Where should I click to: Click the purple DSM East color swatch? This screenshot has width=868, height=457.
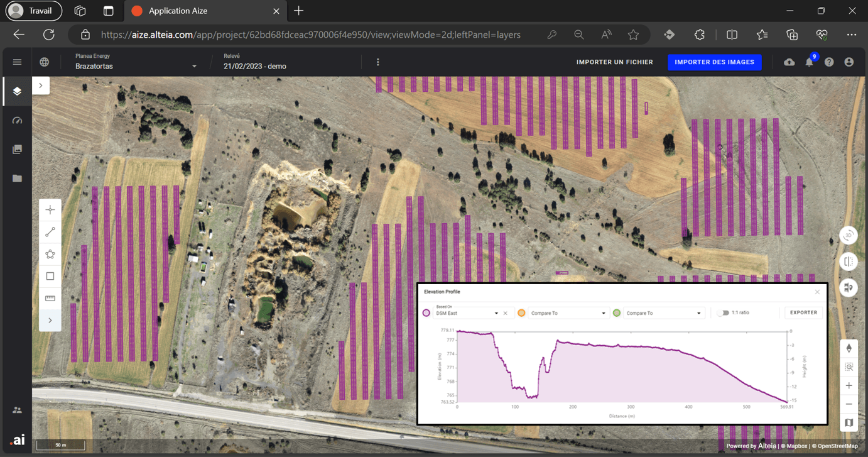(426, 313)
